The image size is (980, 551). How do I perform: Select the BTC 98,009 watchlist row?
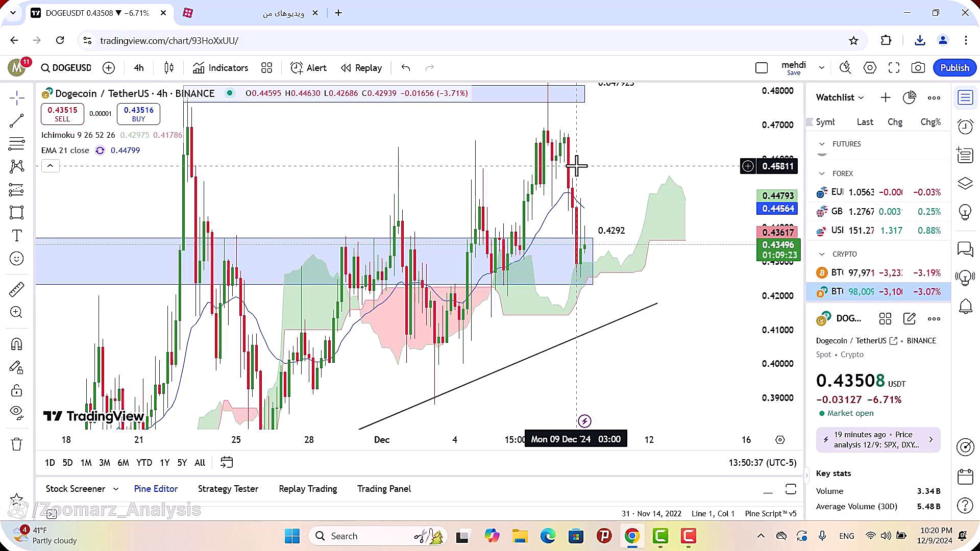tap(878, 292)
